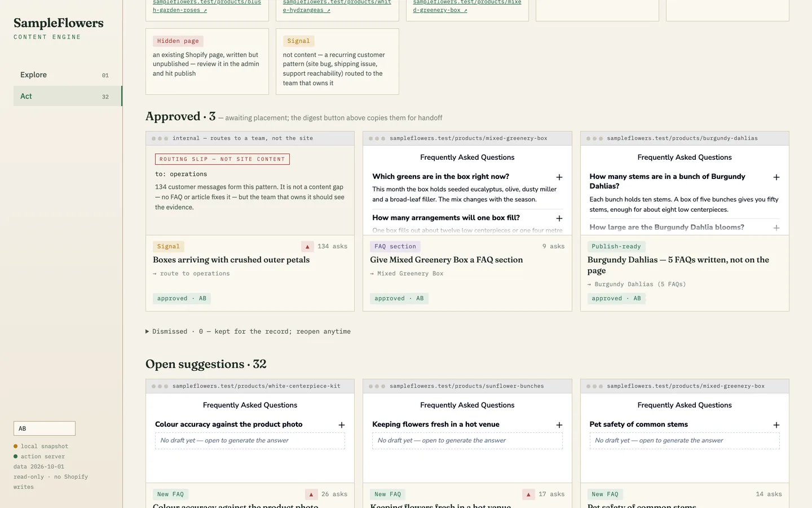Click the warning triangle next to 17 asks
Image resolution: width=812 pixels, height=508 pixels.
528,494
